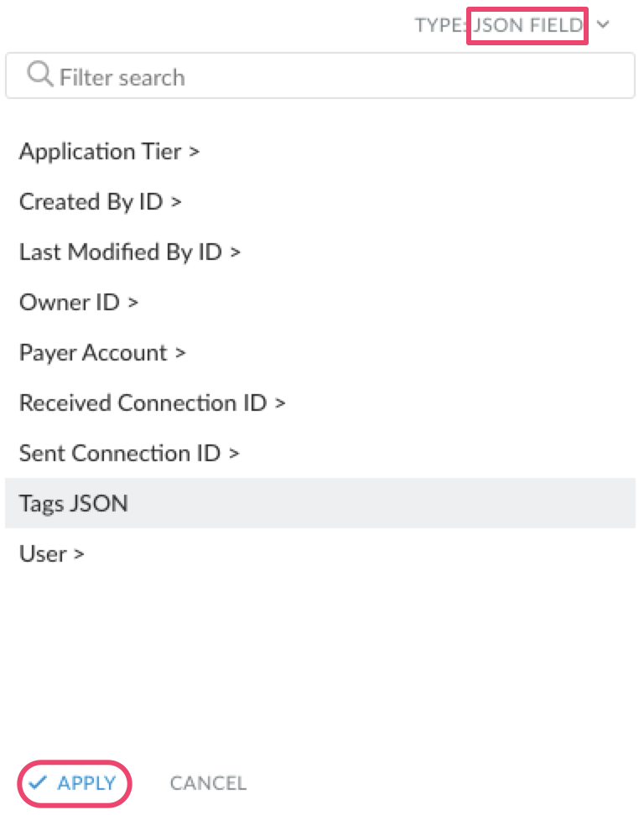Open the Owner ID submenu
The image size is (644, 815).
(79, 303)
